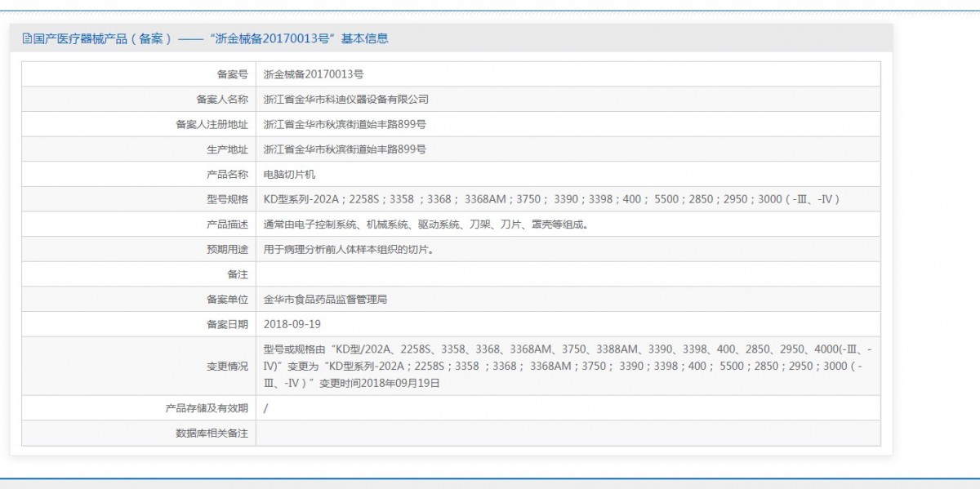980x489 pixels.
Task: Click the 变更情况 row label
Action: coord(227,367)
